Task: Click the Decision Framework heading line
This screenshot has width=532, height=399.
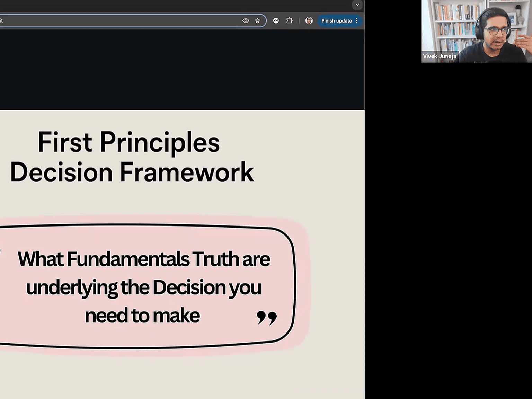Action: 132,172
